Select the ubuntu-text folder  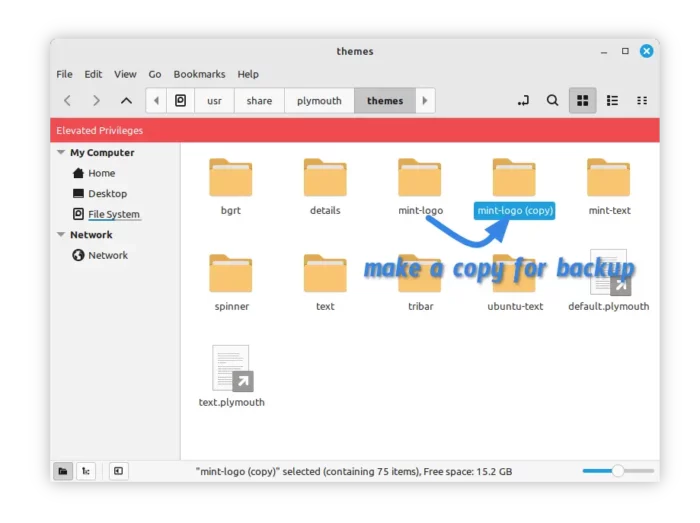click(x=515, y=282)
